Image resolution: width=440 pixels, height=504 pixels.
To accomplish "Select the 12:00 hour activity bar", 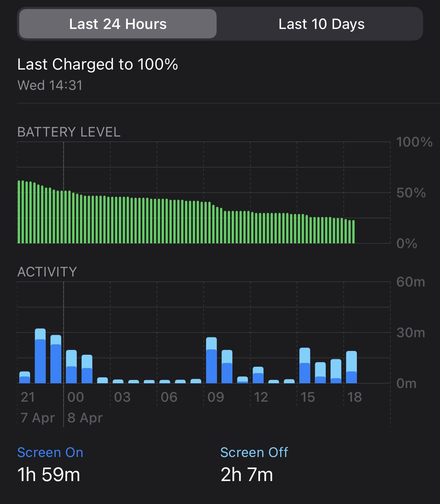I will point(258,375).
